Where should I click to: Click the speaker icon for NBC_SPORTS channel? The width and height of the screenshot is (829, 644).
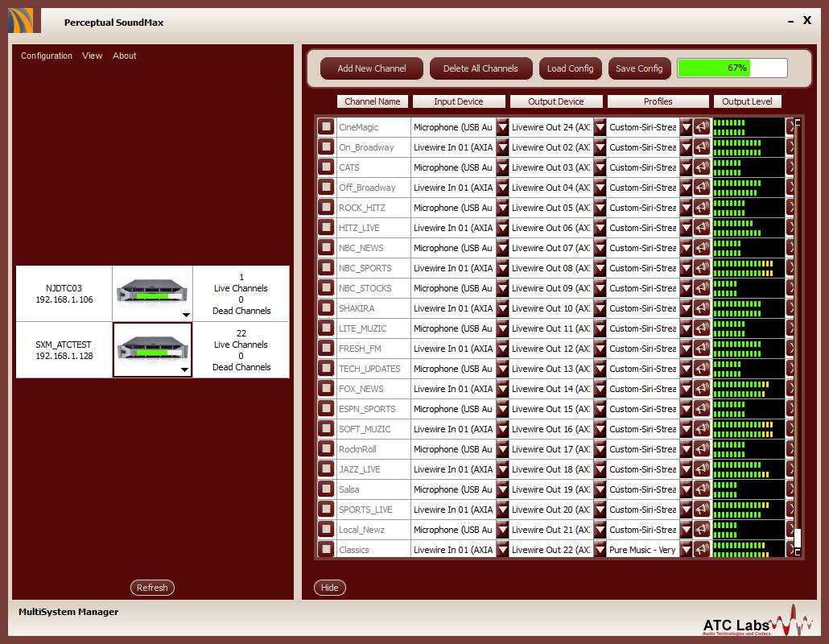(x=702, y=267)
